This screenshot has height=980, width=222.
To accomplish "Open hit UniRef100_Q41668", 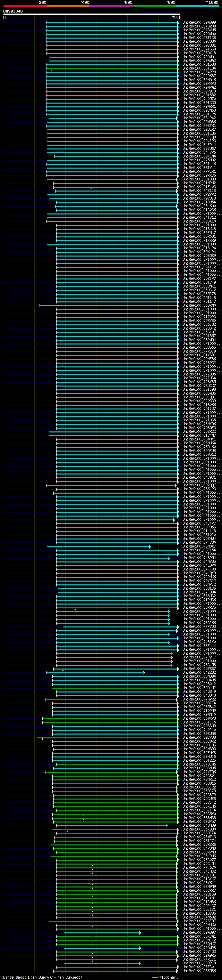I will tap(199, 49).
